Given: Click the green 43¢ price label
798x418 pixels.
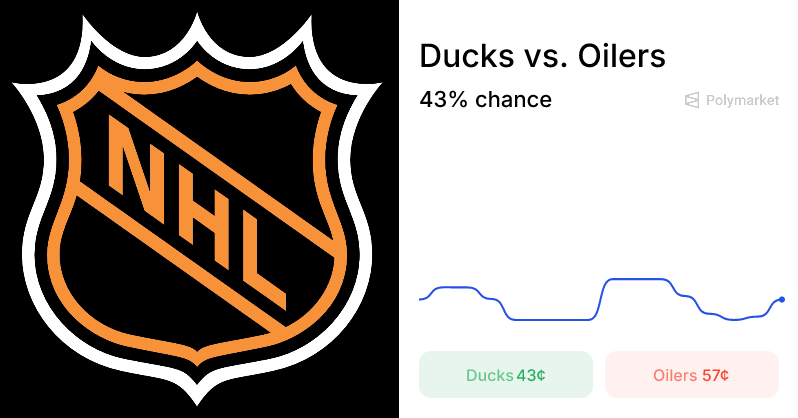Looking at the screenshot, I should (x=531, y=376).
